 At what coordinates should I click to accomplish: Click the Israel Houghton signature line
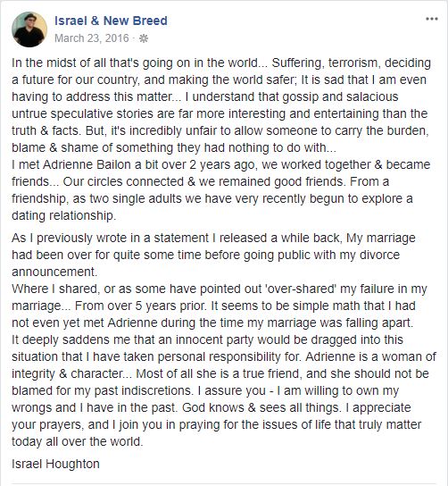(55, 464)
